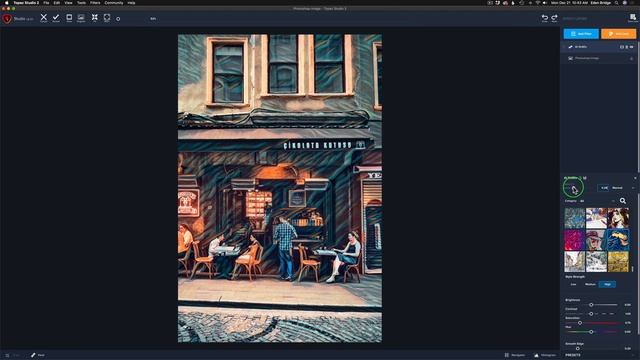Select the blue-green swirl style thumbnail
This screenshot has height=360, width=640.
click(575, 218)
